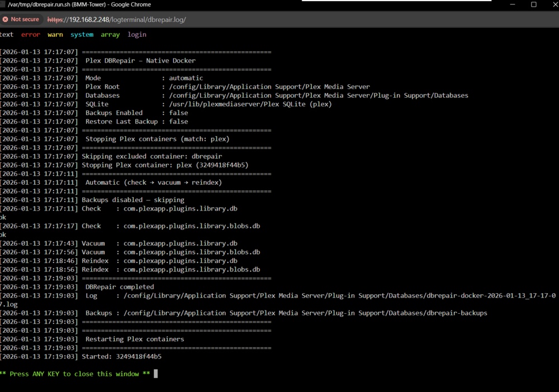Click the dbrepair-docker log file path
Viewport: 559px width, 392px height.
tap(339, 295)
